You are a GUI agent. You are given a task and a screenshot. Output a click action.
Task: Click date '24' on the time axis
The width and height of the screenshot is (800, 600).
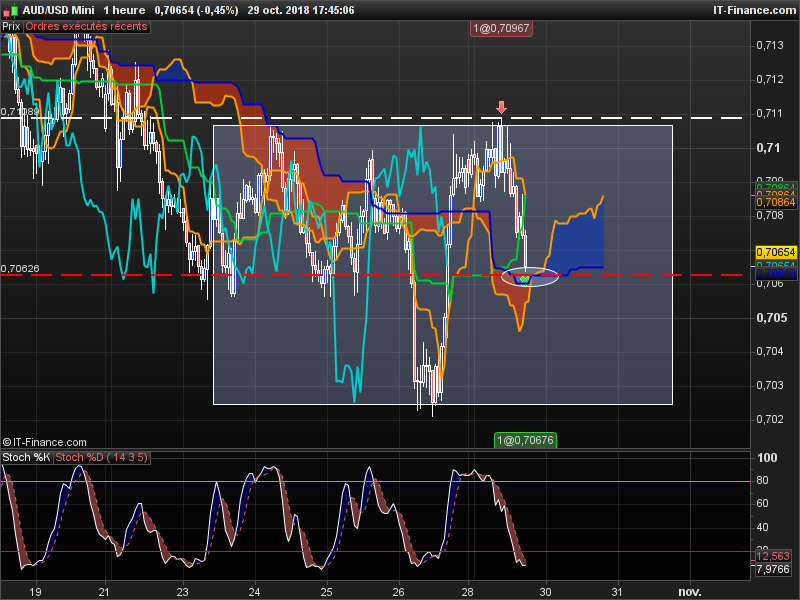pos(254,592)
